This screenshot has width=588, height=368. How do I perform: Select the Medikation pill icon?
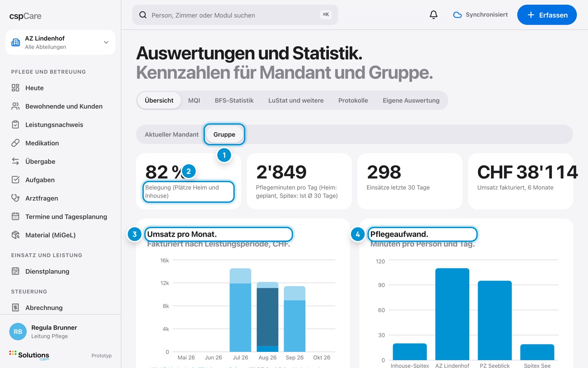pos(15,143)
